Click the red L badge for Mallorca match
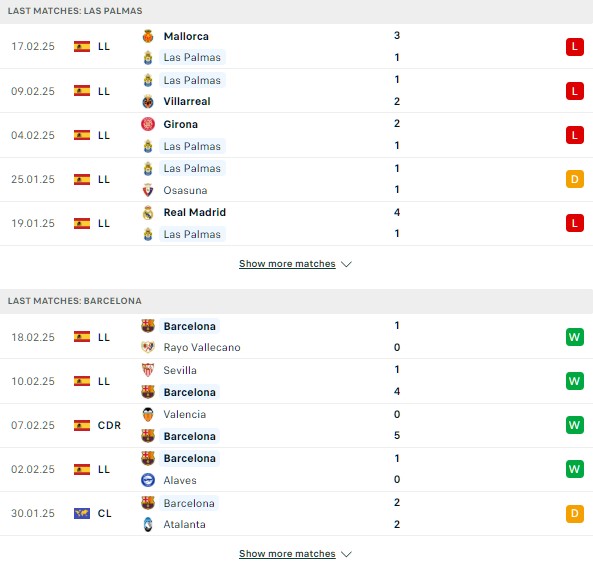This screenshot has width=593, height=571. point(574,47)
